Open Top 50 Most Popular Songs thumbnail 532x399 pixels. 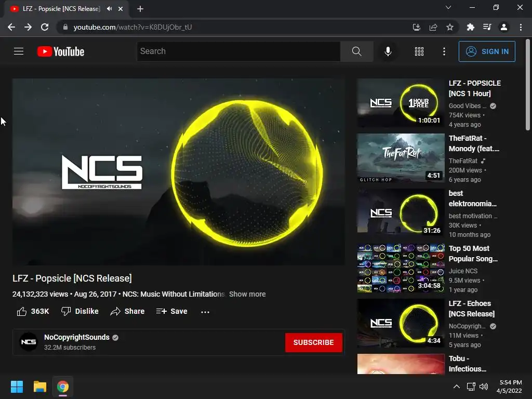[x=401, y=268]
